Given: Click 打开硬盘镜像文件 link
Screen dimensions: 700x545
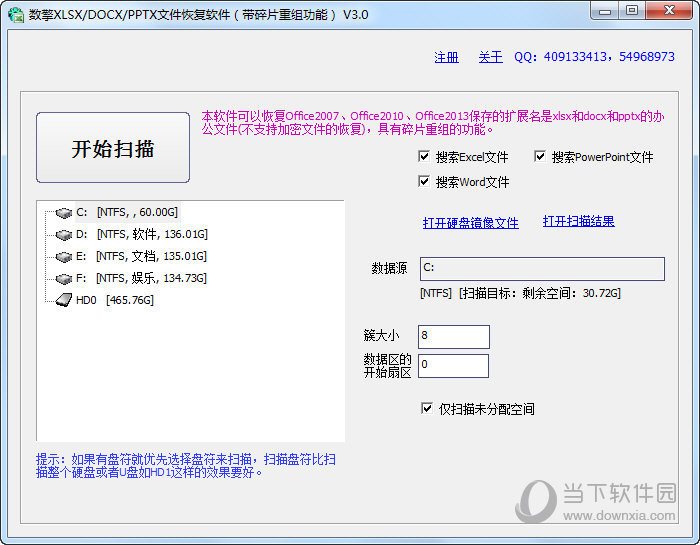Looking at the screenshot, I should point(471,223).
